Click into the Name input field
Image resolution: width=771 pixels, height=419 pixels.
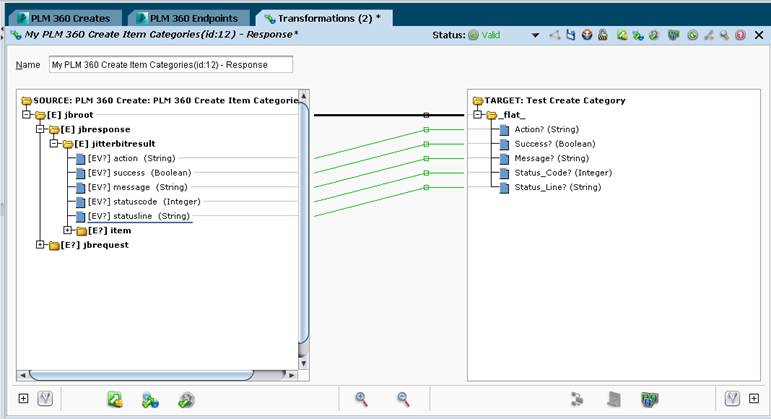tap(171, 65)
